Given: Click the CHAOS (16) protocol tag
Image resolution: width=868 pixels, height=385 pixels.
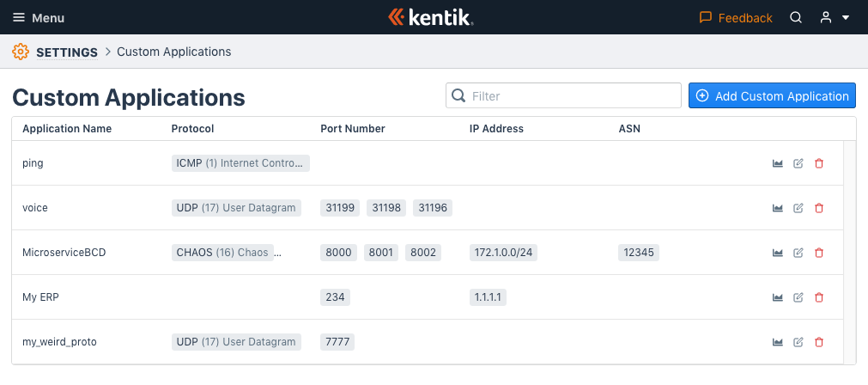Looking at the screenshot, I should point(222,253).
